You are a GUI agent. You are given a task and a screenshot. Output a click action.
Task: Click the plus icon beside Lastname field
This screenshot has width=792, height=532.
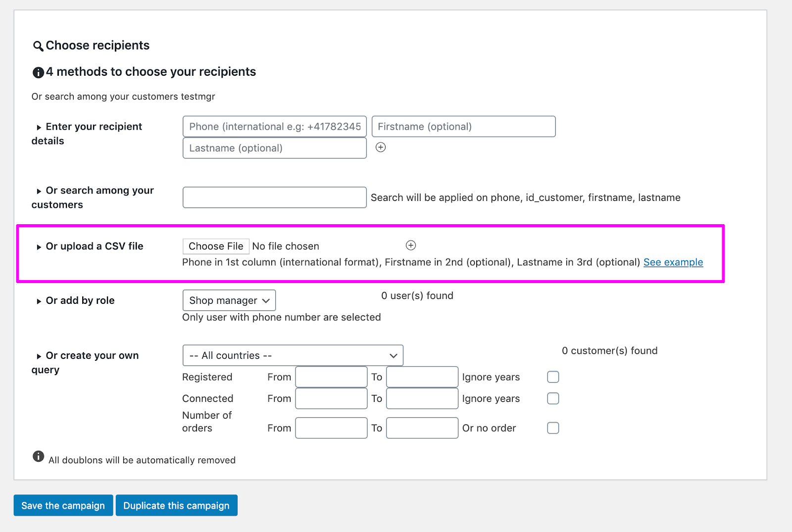tap(381, 147)
